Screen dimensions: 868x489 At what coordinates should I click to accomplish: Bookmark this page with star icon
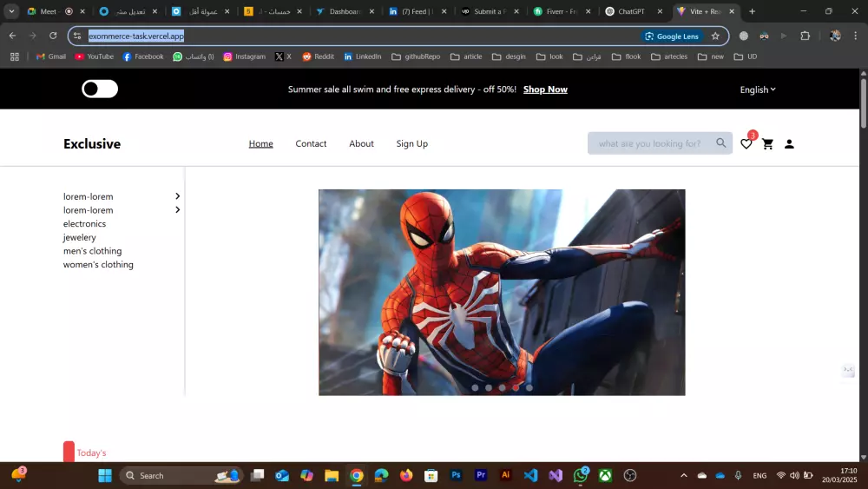point(715,36)
